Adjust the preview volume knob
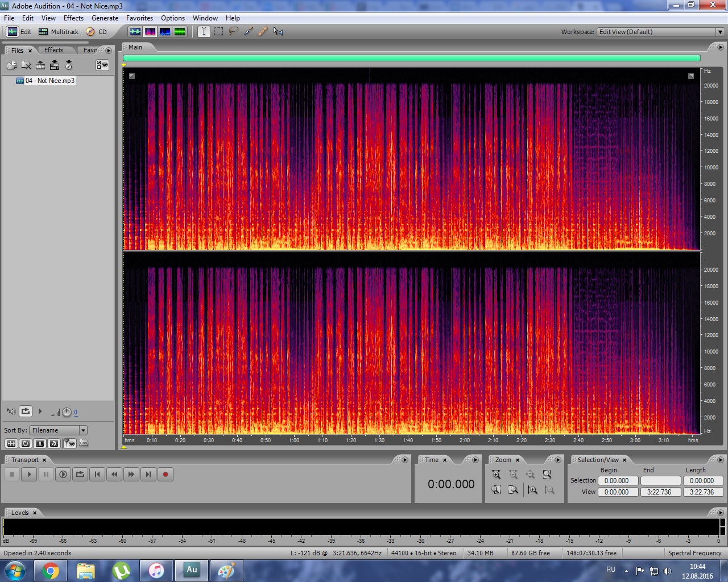 67,412
